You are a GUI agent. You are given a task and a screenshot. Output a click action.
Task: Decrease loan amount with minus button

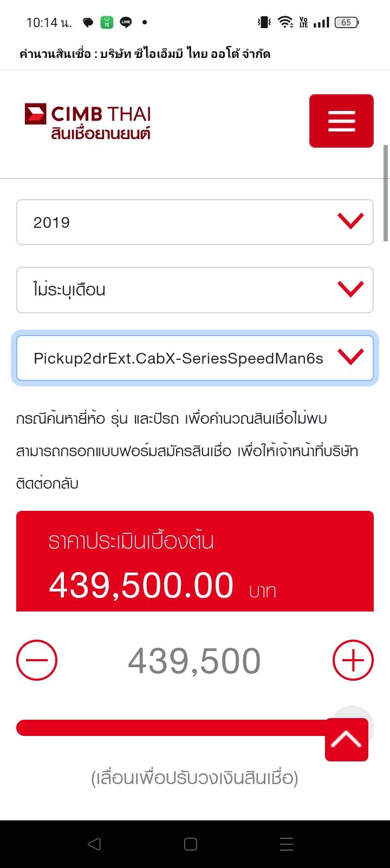37,660
